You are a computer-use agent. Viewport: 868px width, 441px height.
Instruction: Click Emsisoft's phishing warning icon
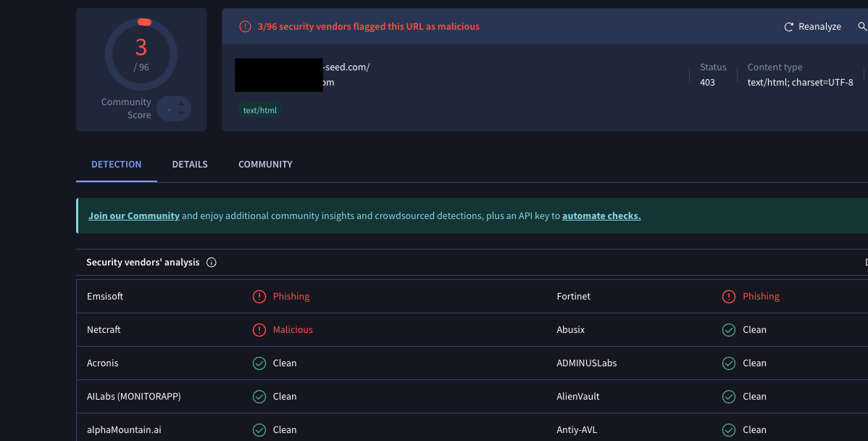tap(259, 297)
